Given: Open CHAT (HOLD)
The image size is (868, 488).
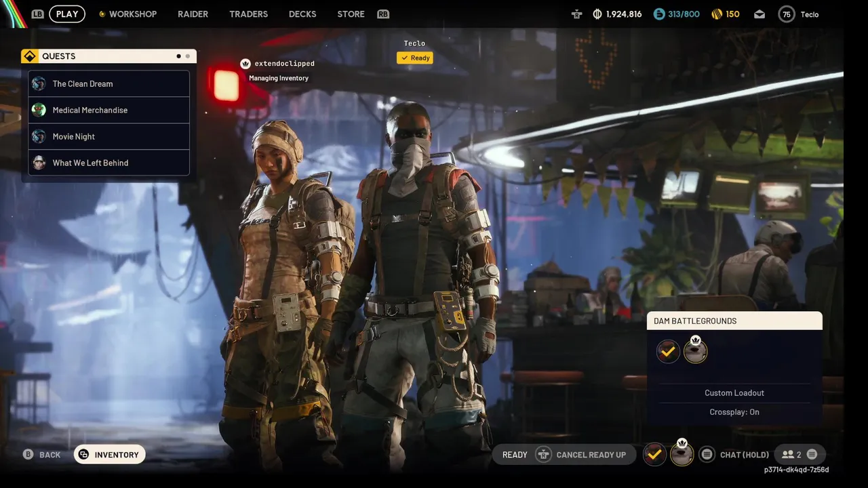Looking at the screenshot, I should coord(745,455).
